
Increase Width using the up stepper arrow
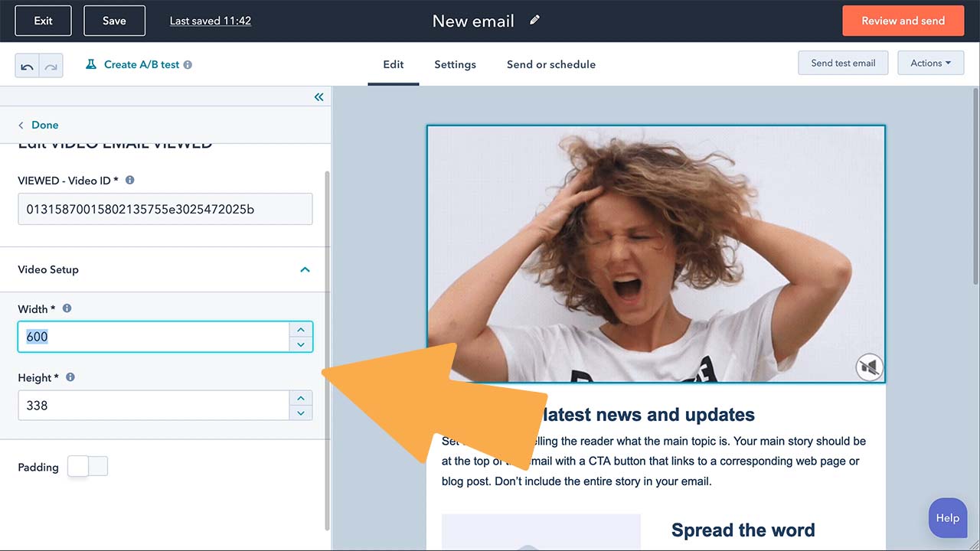(x=301, y=330)
